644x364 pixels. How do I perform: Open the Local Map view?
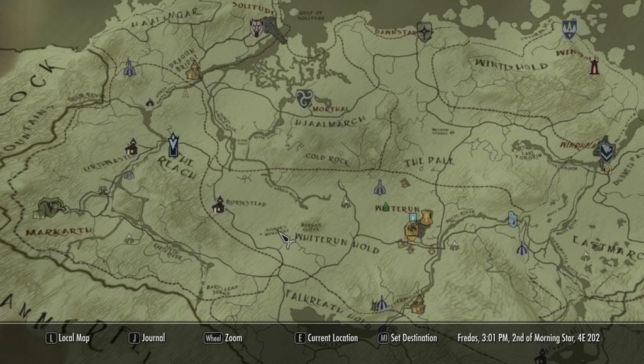coord(69,338)
